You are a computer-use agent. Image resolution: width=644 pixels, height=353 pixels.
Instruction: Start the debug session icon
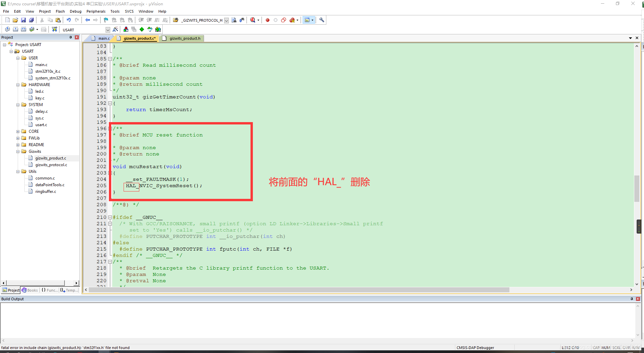pos(253,20)
